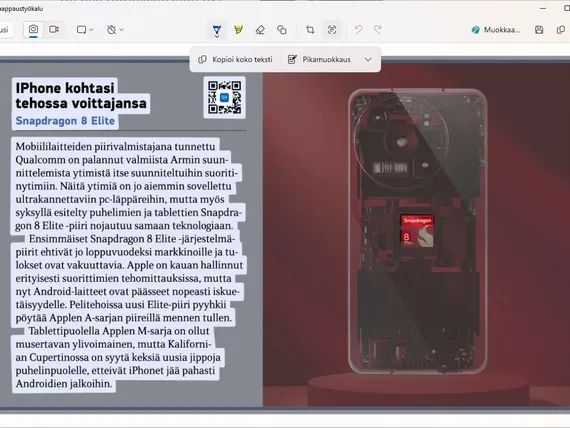
Task: Click Kopioi koko teksti button
Action: click(236, 60)
